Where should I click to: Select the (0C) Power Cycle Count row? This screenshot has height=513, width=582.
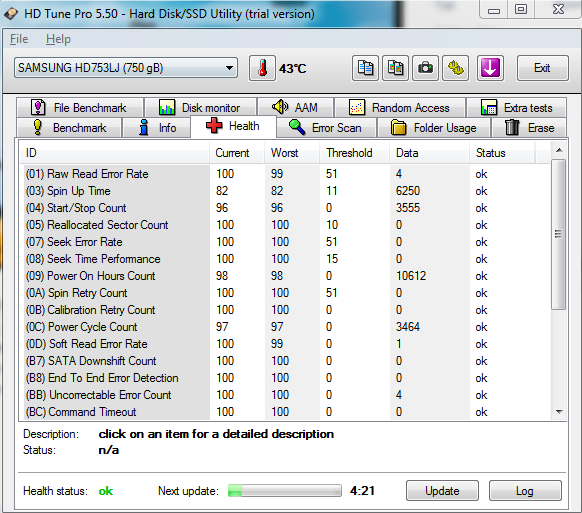(x=286, y=327)
